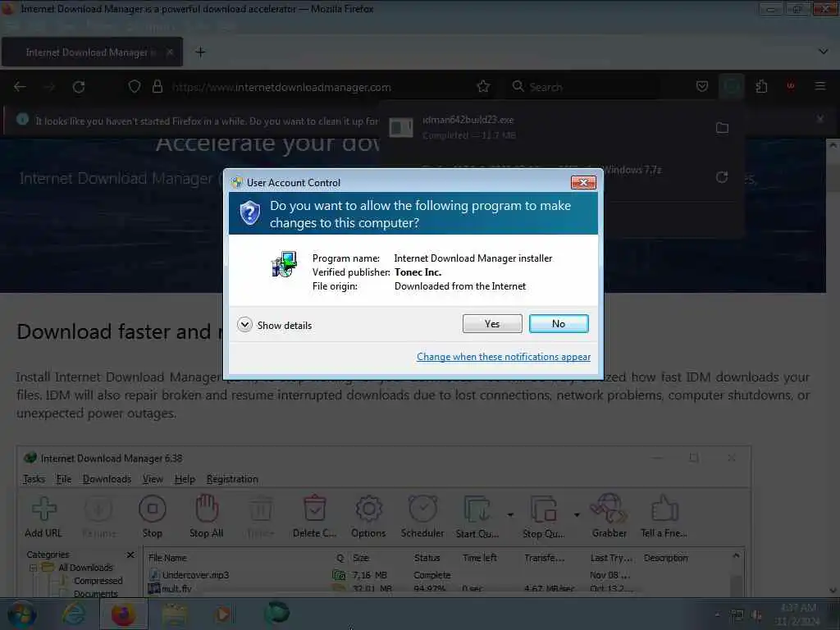This screenshot has height=630, width=840.
Task: Open the Registration menu in IDM screenshot
Action: pos(232,479)
